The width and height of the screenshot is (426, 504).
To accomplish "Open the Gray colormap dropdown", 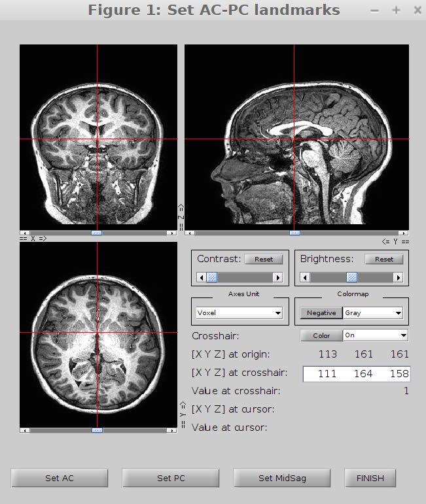I will click(x=373, y=313).
